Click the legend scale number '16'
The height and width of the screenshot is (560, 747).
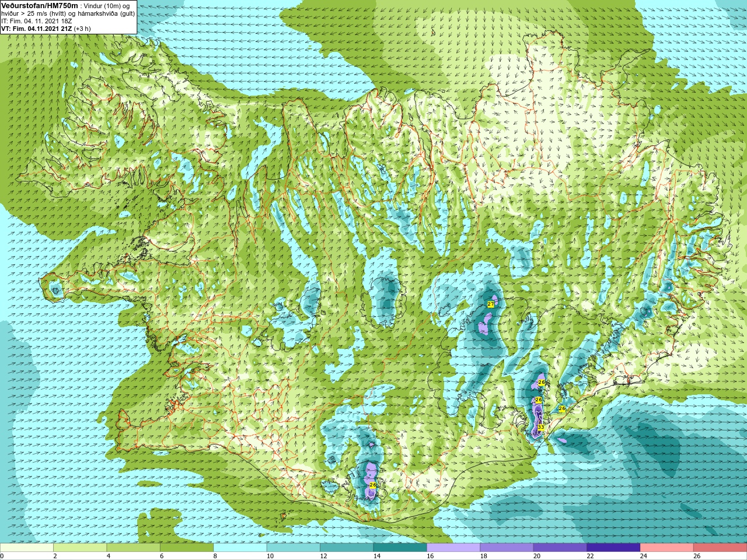[430, 556]
